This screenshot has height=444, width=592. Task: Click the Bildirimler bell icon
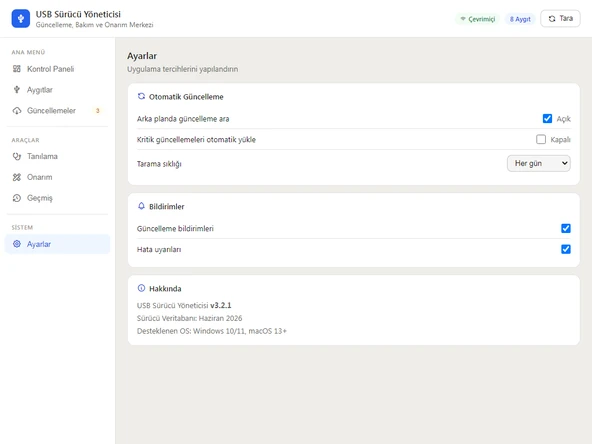[x=141, y=206]
